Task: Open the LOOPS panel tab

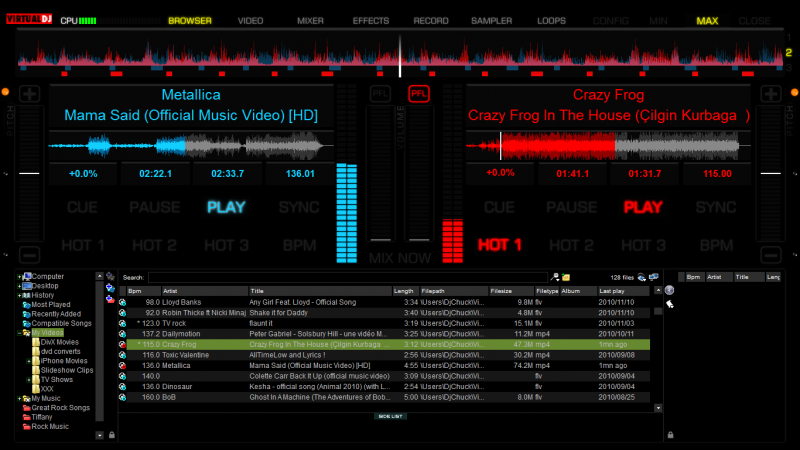Action: pos(552,21)
